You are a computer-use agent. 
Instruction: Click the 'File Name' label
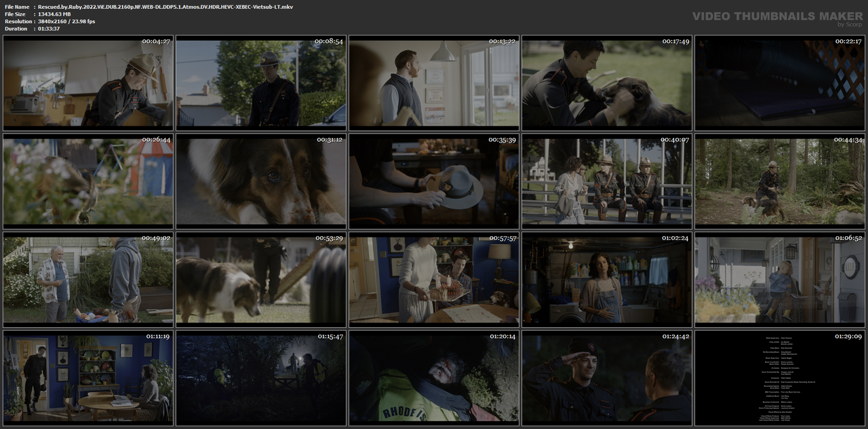[17, 7]
